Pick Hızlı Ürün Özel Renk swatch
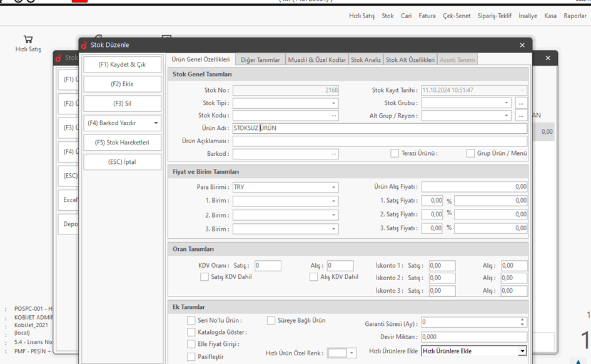This screenshot has width=591, height=364. pyautogui.click(x=337, y=353)
